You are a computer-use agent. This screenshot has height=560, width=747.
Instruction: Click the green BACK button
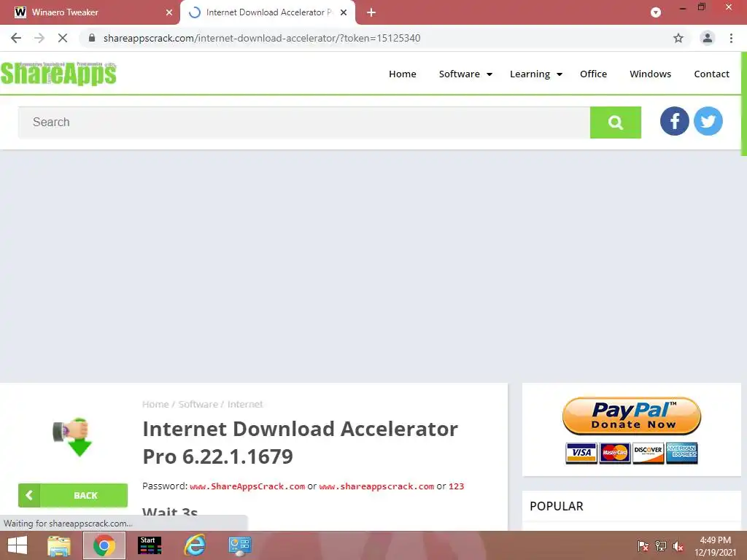tap(73, 495)
